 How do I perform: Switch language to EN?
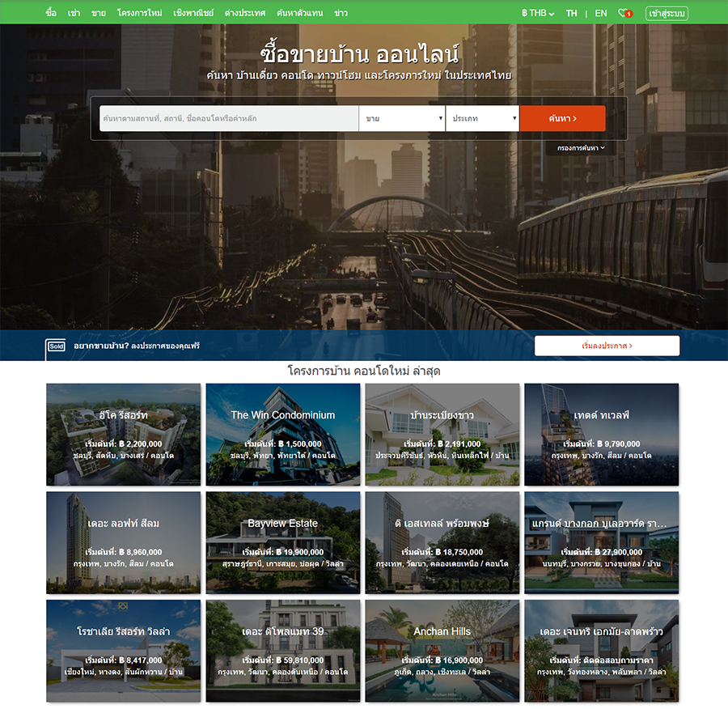[600, 13]
